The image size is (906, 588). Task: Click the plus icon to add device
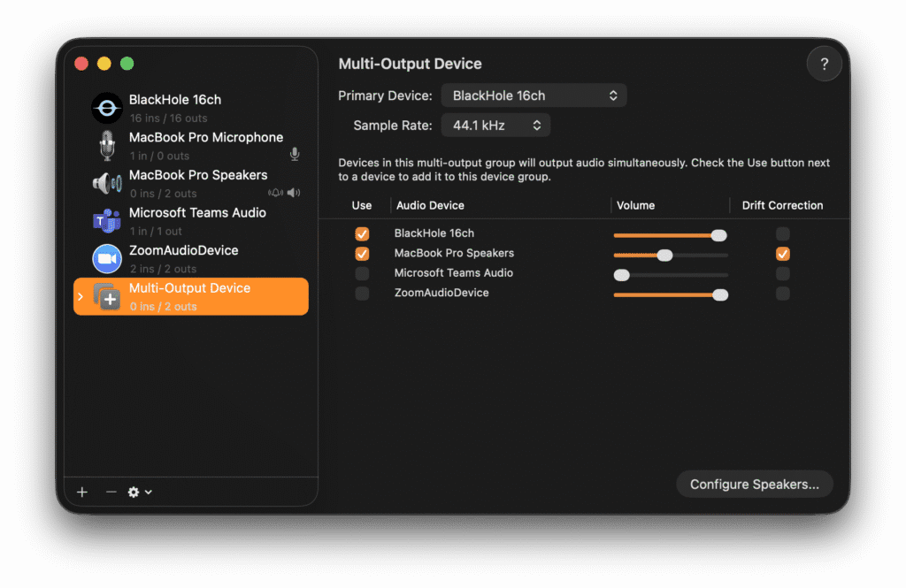click(82, 493)
